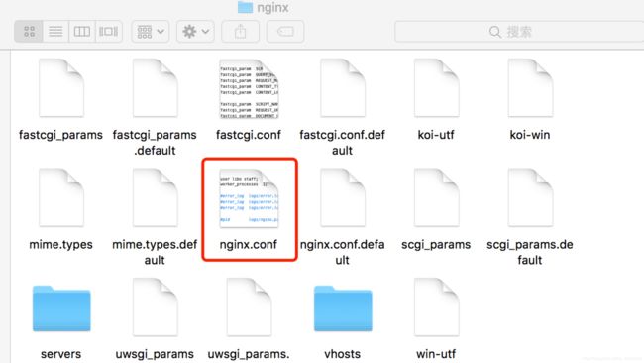Open the gear action menu
The height and width of the screenshot is (363, 644).
tap(195, 32)
